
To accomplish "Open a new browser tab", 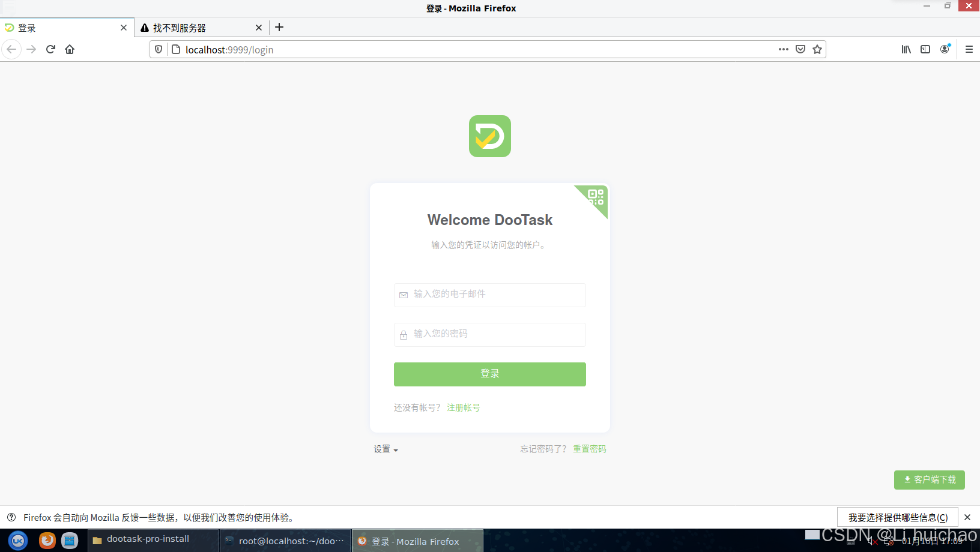I will 279,27.
